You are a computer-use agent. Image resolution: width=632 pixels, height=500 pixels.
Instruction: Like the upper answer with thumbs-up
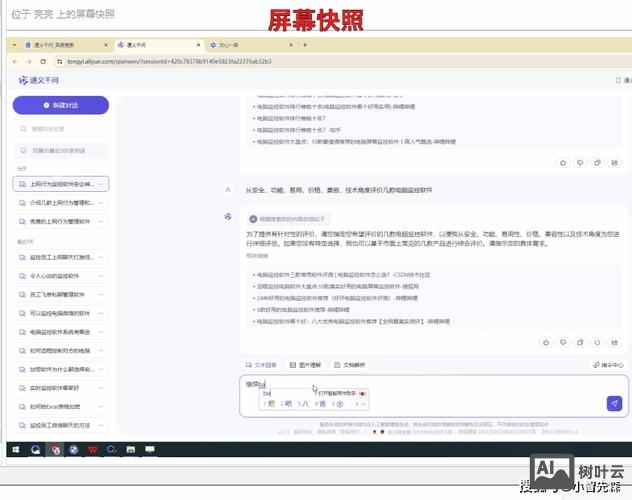563,163
